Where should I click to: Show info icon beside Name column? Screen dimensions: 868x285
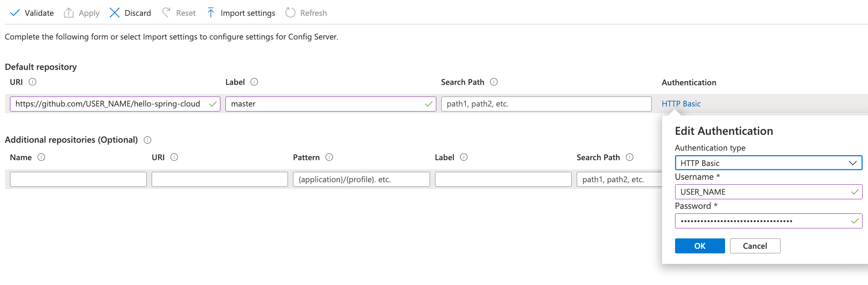coord(41,157)
